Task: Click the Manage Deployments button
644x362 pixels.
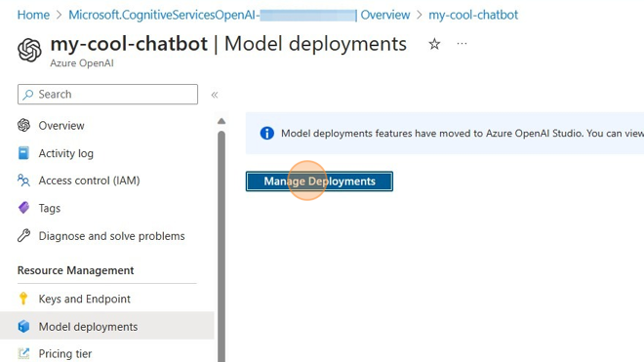Action: coord(319,181)
